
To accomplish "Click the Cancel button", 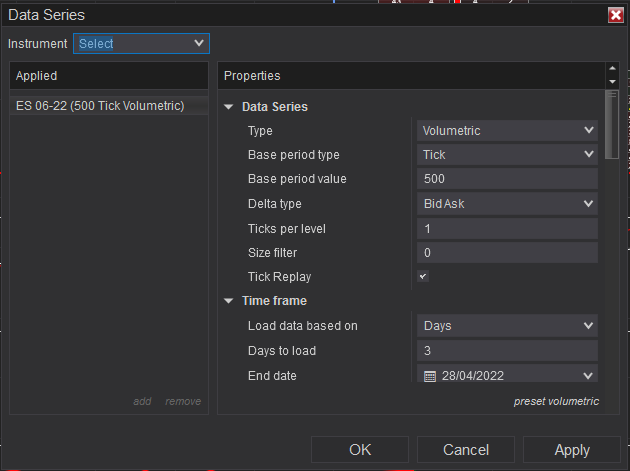I will click(x=466, y=450).
